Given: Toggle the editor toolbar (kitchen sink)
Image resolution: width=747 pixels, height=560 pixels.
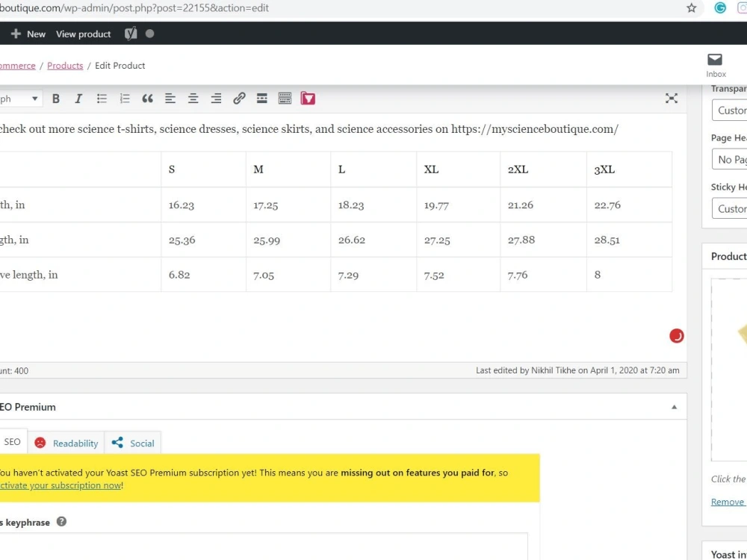Looking at the screenshot, I should pyautogui.click(x=285, y=99).
